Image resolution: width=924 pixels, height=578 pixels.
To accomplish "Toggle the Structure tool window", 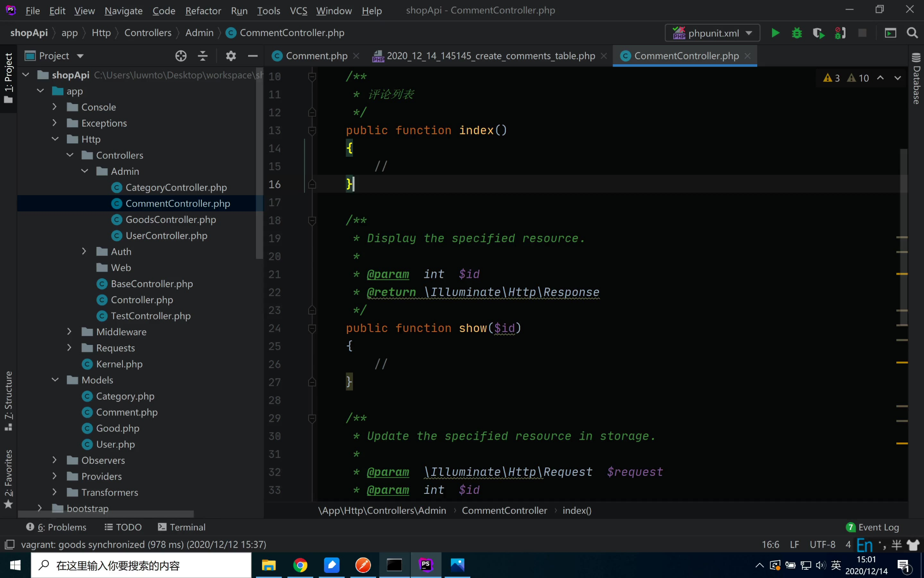I will pyautogui.click(x=8, y=400).
